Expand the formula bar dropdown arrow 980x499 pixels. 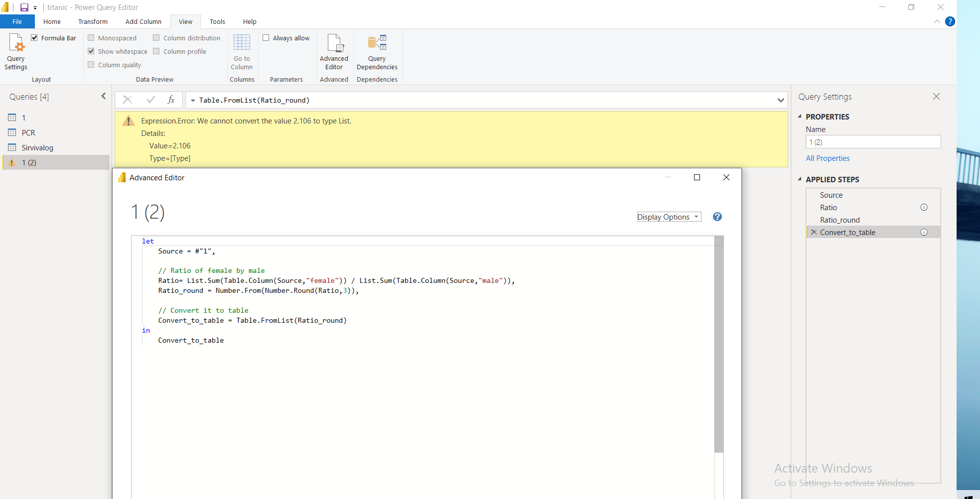click(780, 100)
